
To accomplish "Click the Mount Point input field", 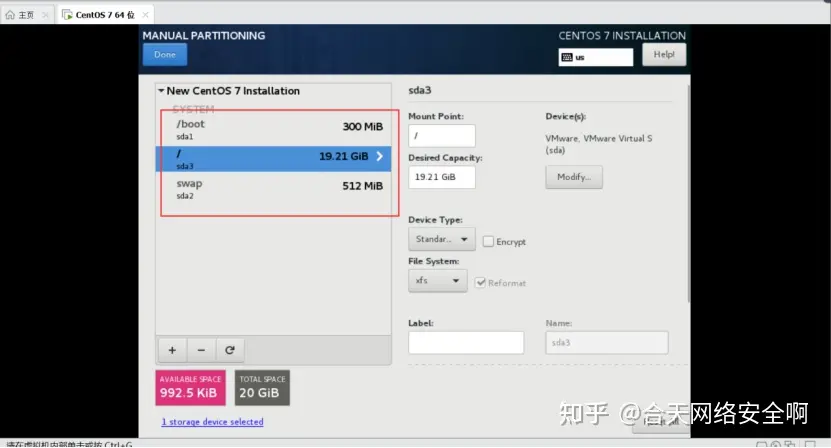I will tap(442, 136).
